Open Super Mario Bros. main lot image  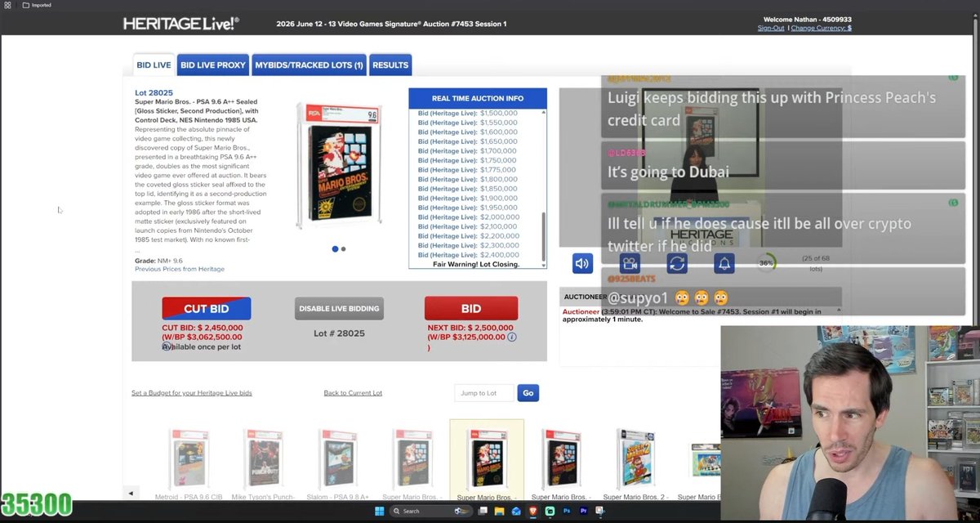[338, 166]
